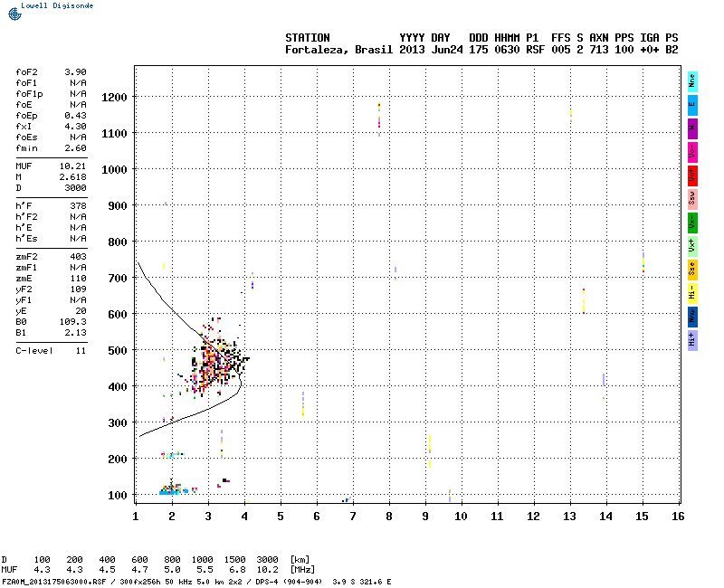Click the D 1500 entry in bottom table

[x=234, y=560]
